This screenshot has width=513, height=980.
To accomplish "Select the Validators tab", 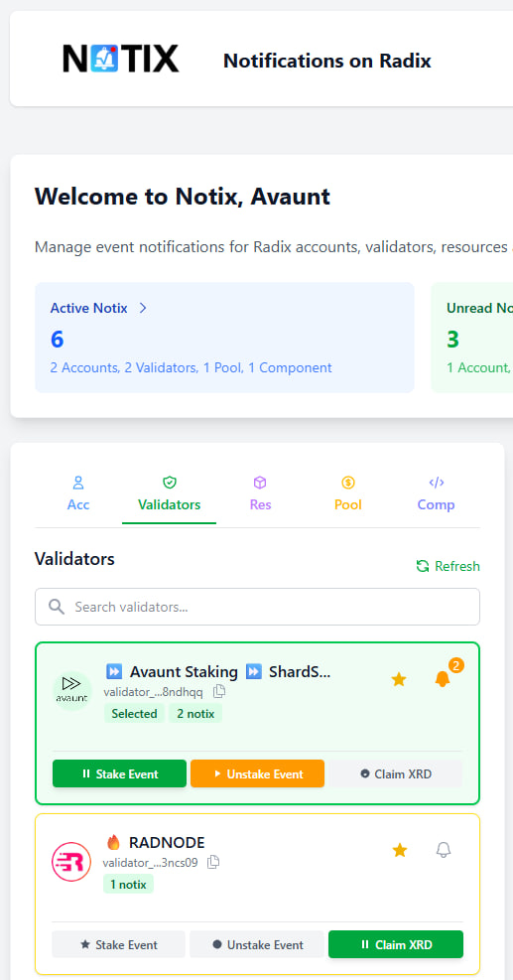I will click(170, 493).
